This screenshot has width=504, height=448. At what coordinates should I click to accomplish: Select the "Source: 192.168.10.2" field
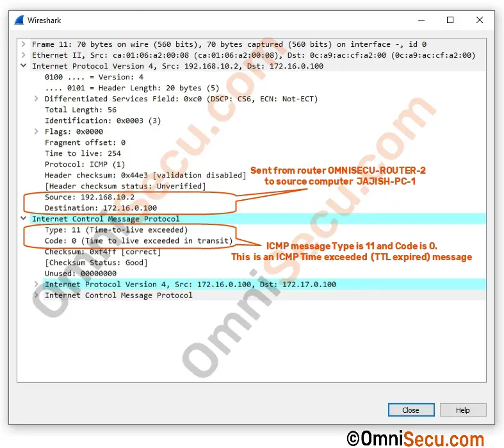point(90,197)
